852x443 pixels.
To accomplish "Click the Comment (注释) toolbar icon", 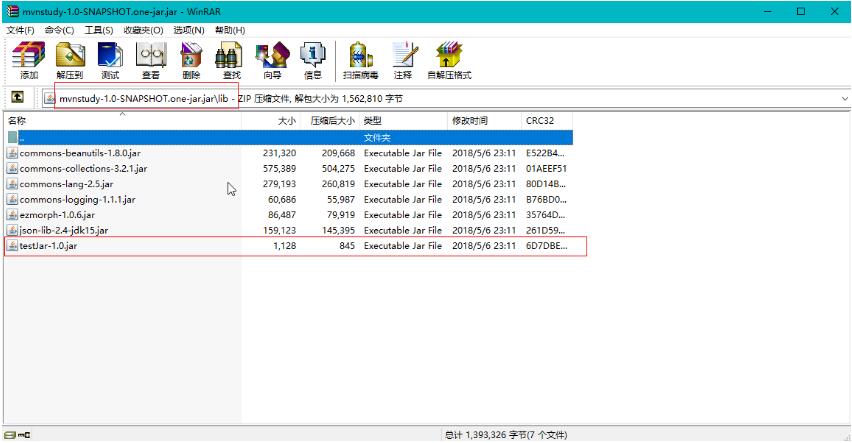I will (x=403, y=60).
